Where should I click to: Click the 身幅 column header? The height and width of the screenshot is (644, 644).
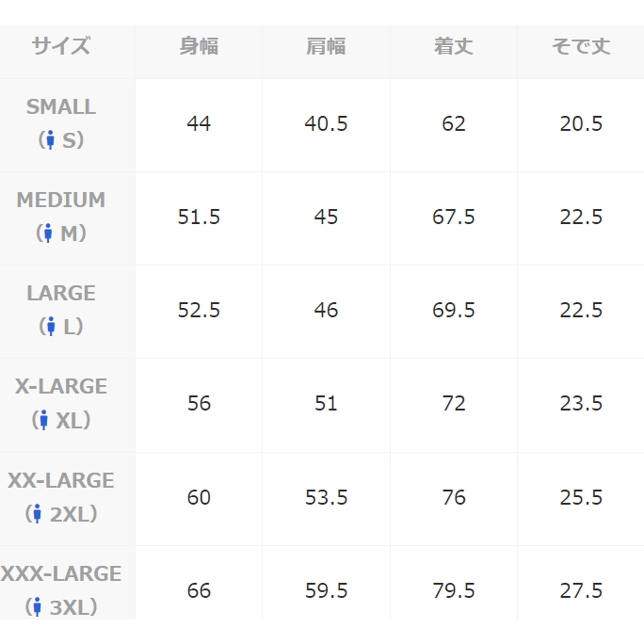[x=199, y=46]
